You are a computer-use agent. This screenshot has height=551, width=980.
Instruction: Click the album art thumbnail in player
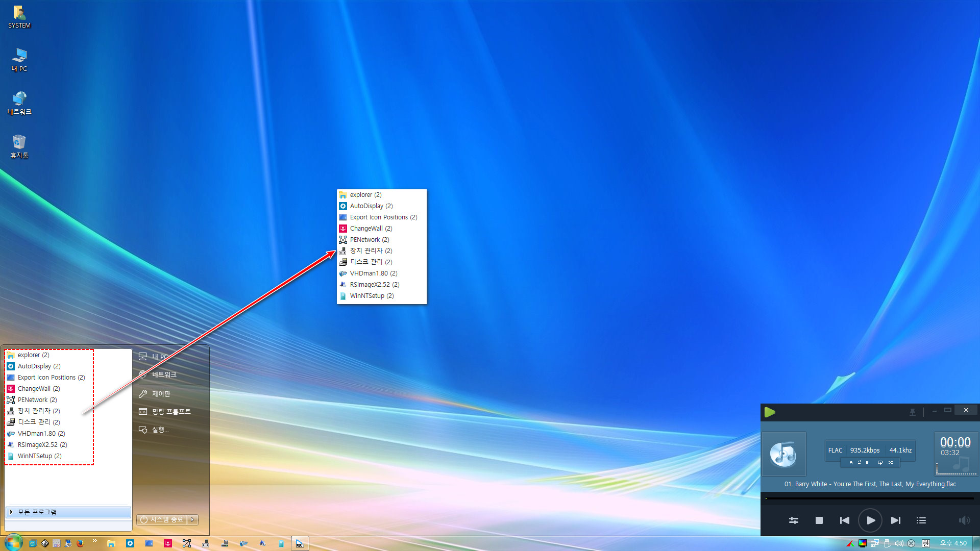coord(783,454)
